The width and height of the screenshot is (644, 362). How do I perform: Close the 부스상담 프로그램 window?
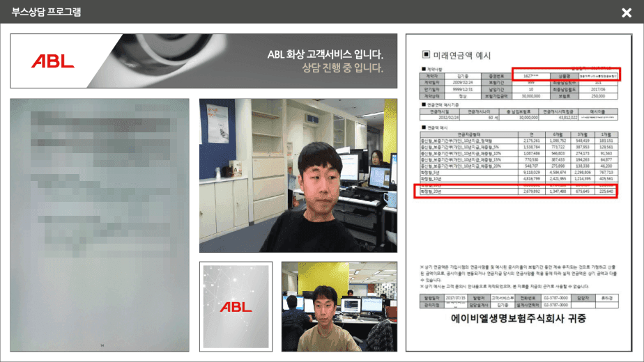coord(627,13)
